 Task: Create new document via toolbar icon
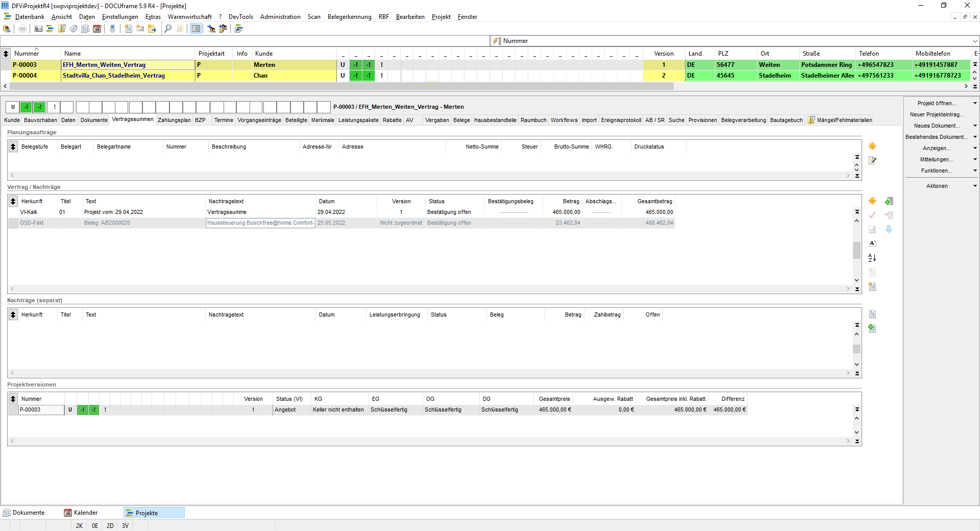click(x=128, y=29)
